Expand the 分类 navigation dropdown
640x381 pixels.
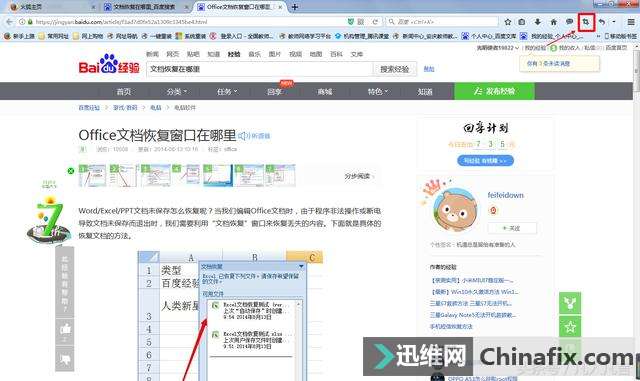click(x=177, y=92)
